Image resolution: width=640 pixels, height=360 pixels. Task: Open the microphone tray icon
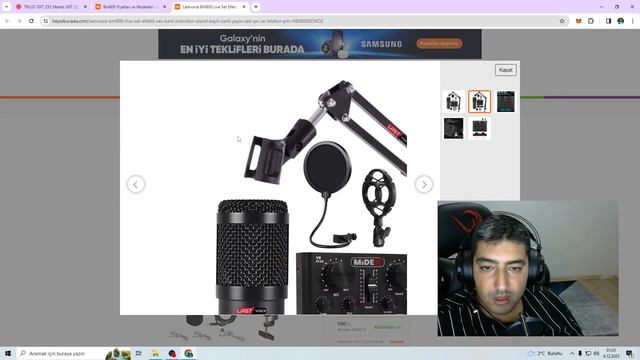pyautogui.click(x=580, y=353)
